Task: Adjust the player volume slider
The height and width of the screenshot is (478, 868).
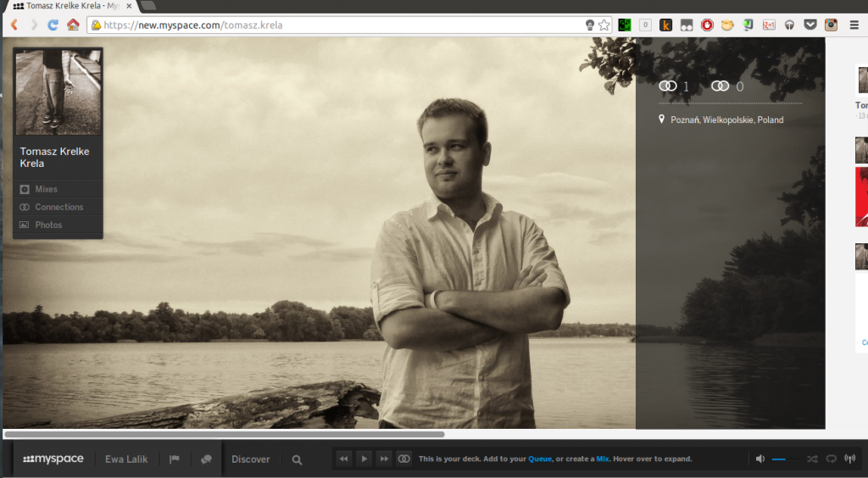Action: [785, 459]
